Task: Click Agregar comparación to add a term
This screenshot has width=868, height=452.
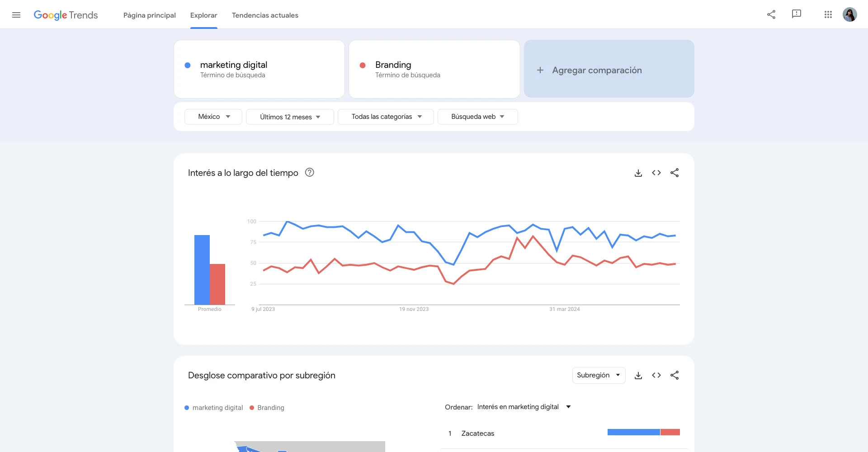Action: click(609, 70)
